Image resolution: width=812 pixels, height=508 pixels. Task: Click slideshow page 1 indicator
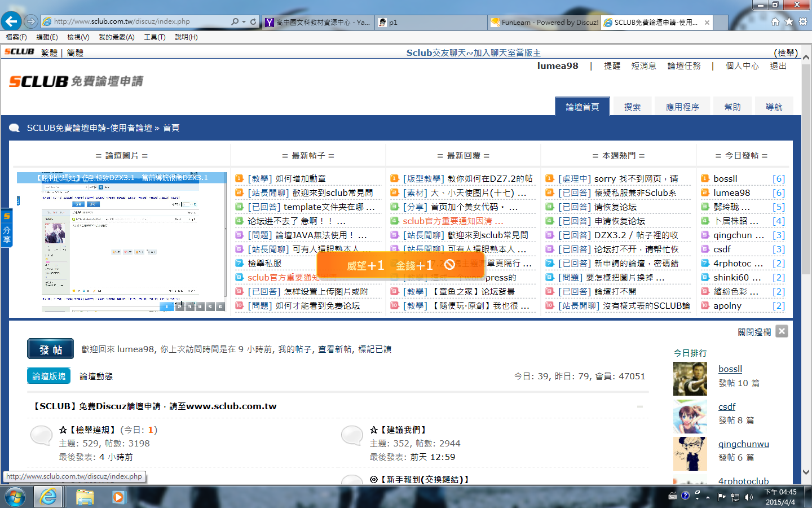pos(166,306)
